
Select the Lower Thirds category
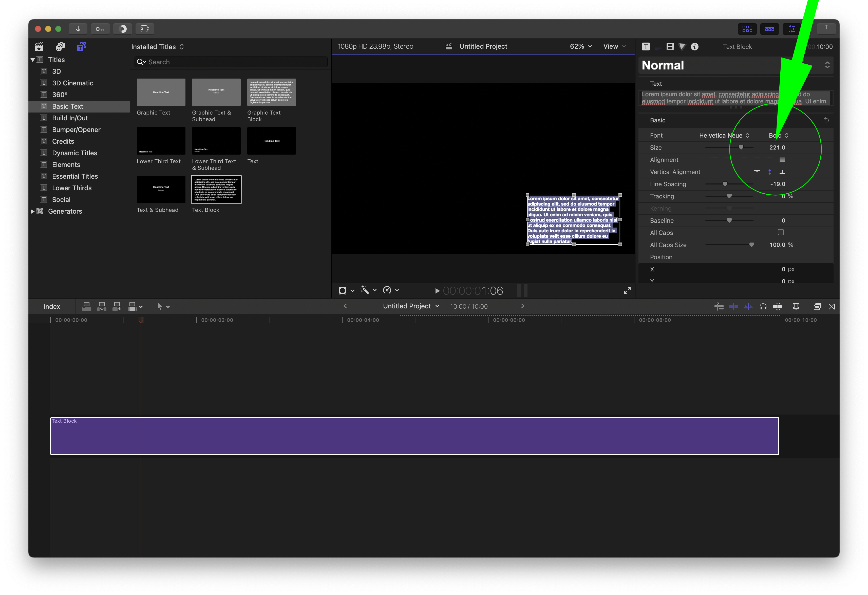(72, 188)
